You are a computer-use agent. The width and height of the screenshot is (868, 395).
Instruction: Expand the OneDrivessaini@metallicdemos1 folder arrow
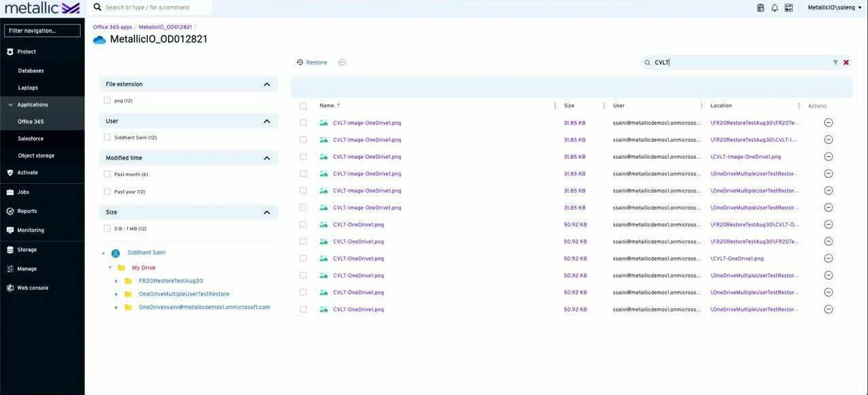point(117,307)
